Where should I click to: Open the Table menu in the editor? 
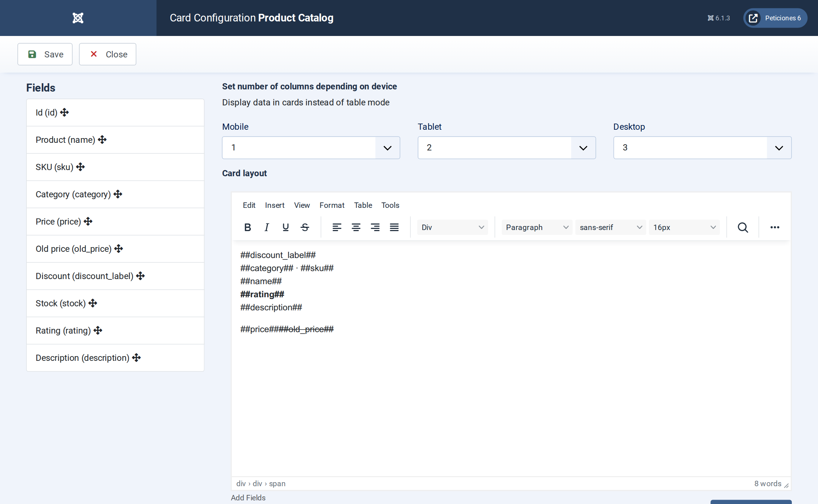pos(363,205)
